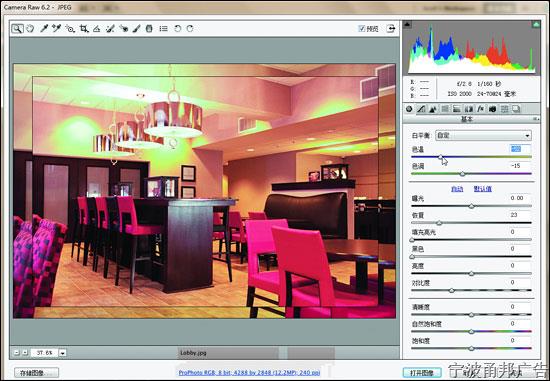This screenshot has height=381, width=550.
Task: Click the Open Image (打开图像) button
Action: click(422, 373)
